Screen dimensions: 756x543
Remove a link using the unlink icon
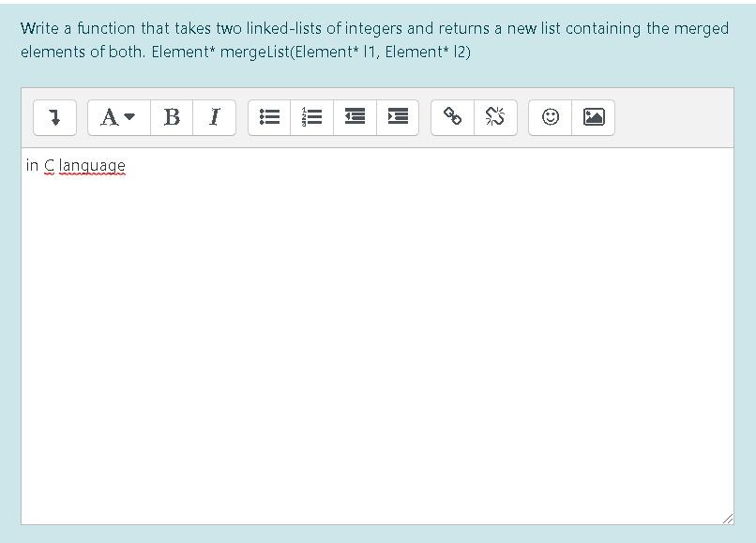pyautogui.click(x=494, y=117)
